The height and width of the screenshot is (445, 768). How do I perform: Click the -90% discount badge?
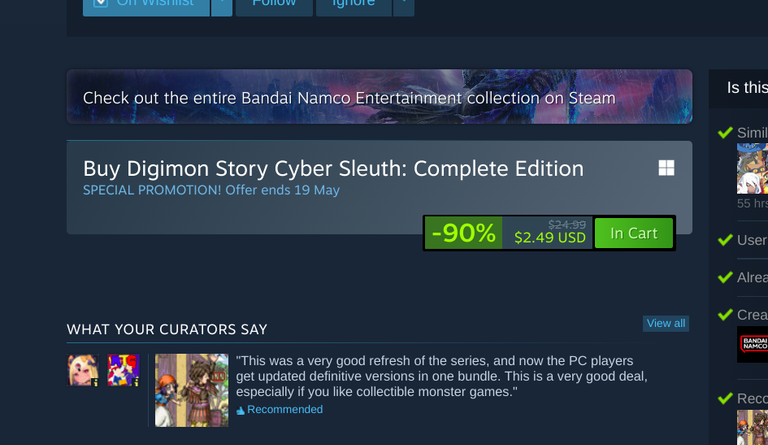click(x=463, y=233)
